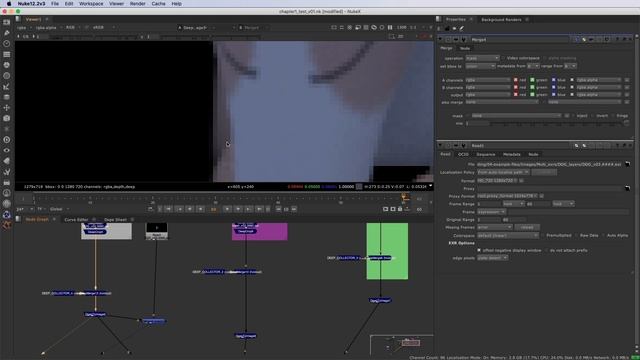Open the Image nodes toolbar icon
640x360 pixels.
click(7, 22)
